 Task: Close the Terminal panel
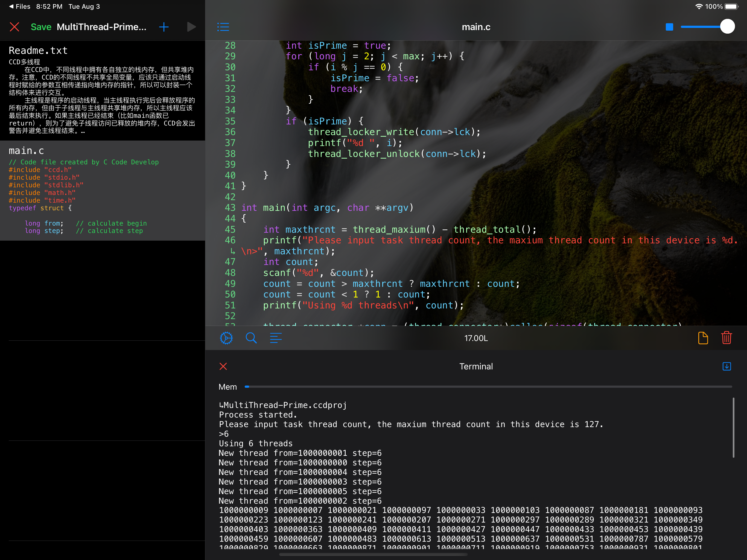click(223, 366)
